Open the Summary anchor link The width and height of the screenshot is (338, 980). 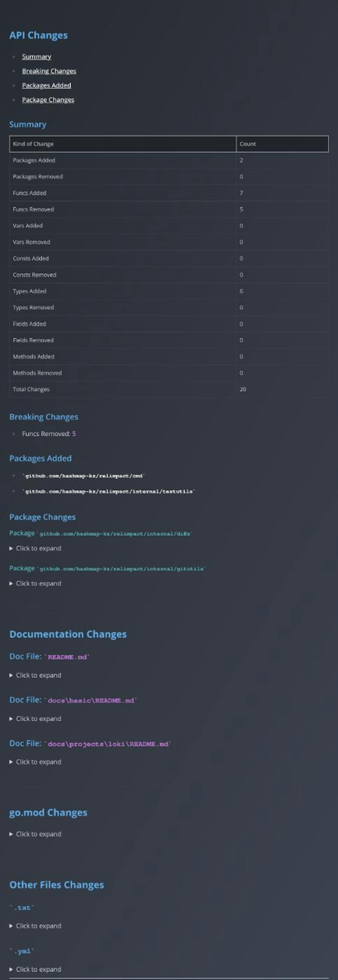37,57
